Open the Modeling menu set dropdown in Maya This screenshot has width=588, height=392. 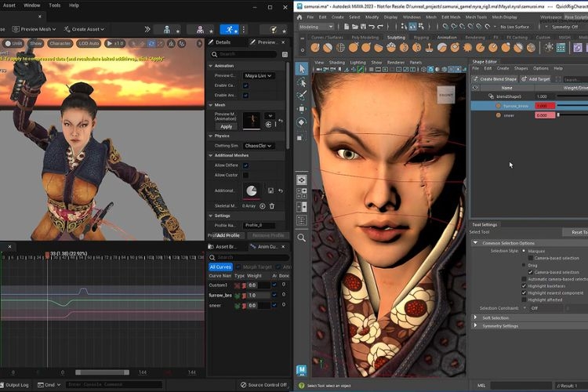316,27
